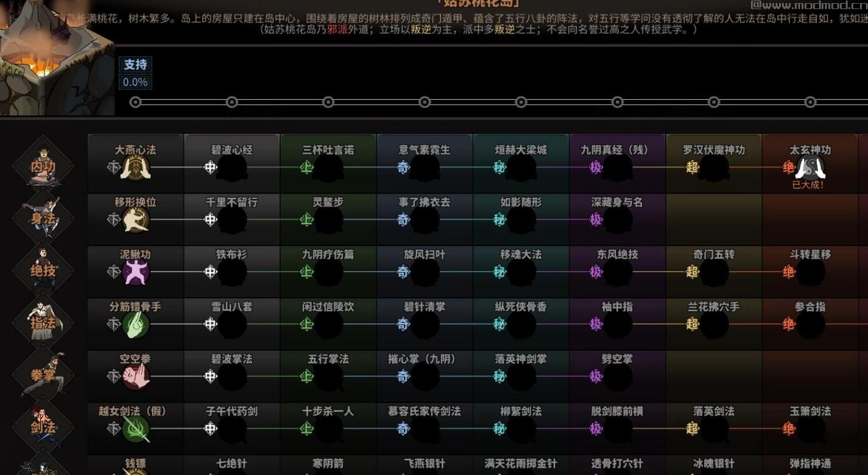Select the 碧波掌法 skill

231,376
